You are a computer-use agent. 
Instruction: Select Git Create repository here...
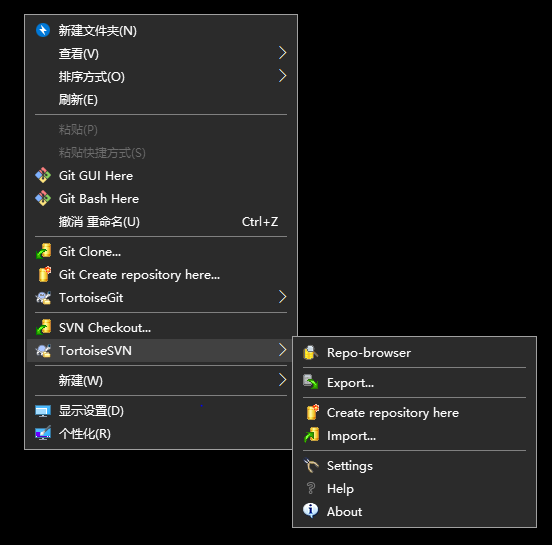pos(161,274)
